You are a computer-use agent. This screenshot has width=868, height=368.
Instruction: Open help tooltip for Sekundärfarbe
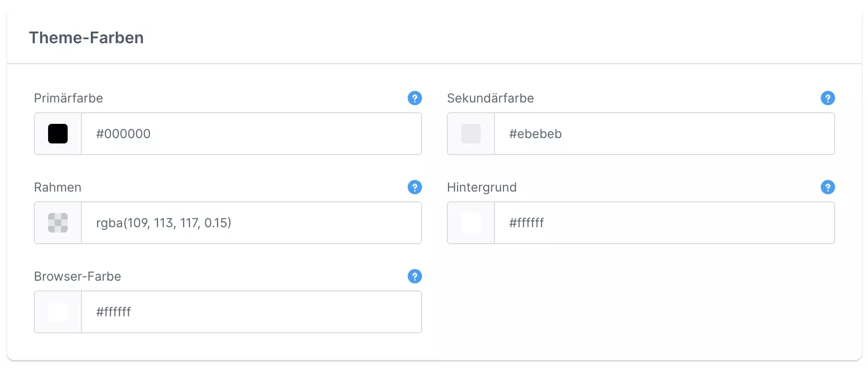tap(827, 98)
